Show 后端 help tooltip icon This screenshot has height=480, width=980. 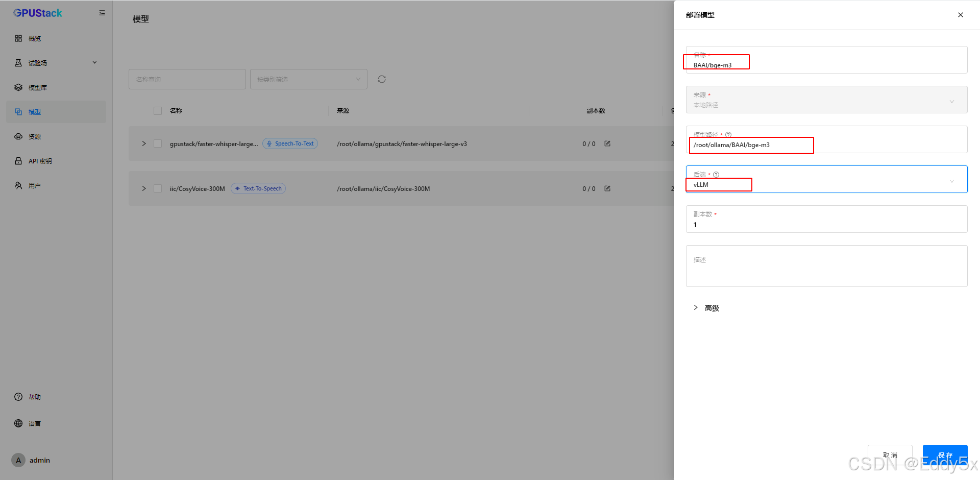(x=716, y=175)
